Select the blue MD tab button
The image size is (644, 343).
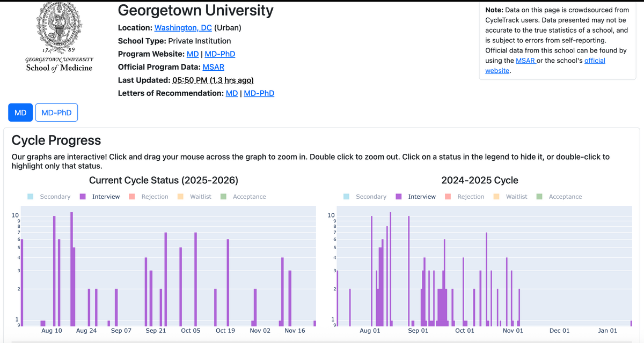(x=20, y=113)
